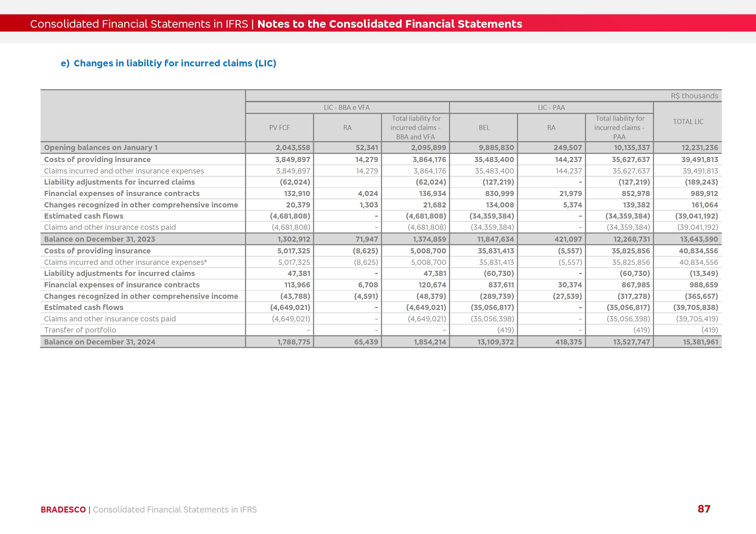Click opening total value 12,231,236

pyautogui.click(x=699, y=147)
